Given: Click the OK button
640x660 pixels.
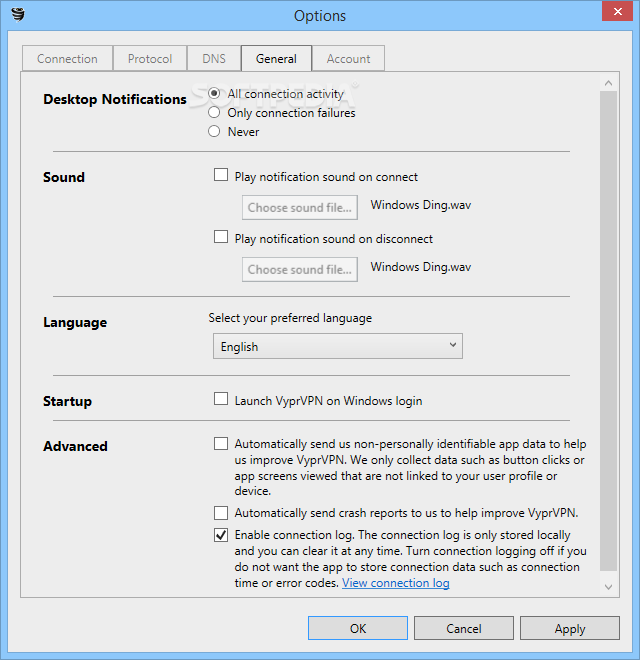Looking at the screenshot, I should tap(358, 628).
